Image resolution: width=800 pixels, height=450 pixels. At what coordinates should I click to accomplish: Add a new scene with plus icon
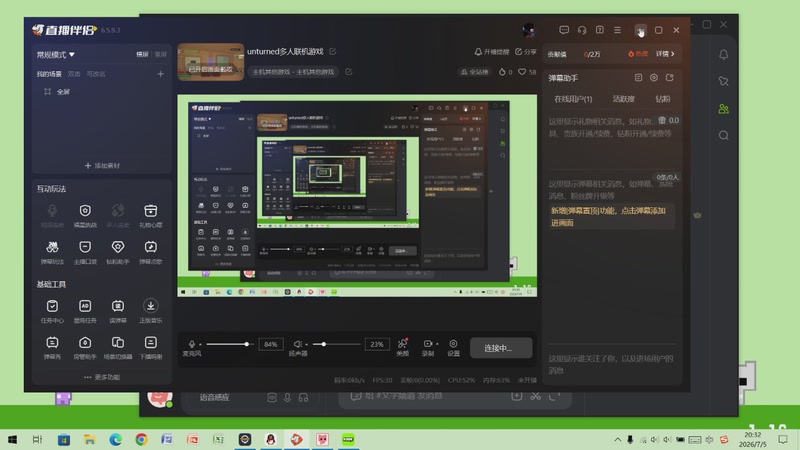pyautogui.click(x=161, y=74)
